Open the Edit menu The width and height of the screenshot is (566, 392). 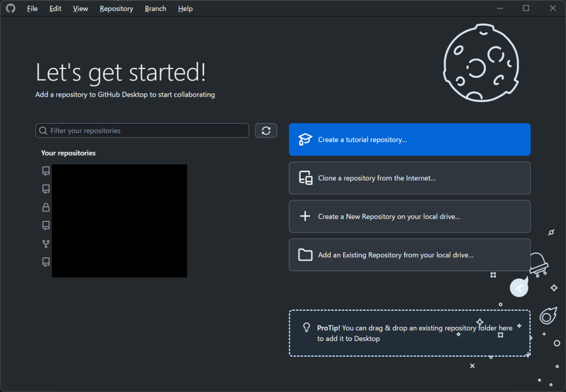point(55,9)
